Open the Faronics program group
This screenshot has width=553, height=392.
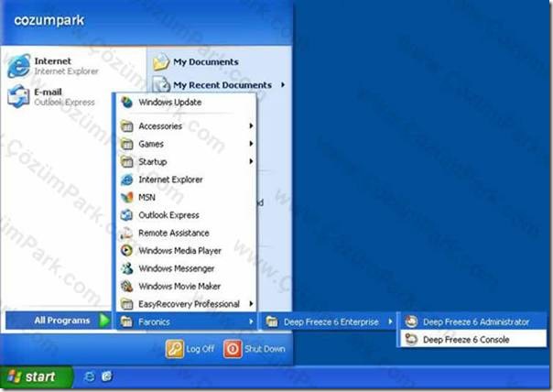tap(183, 321)
